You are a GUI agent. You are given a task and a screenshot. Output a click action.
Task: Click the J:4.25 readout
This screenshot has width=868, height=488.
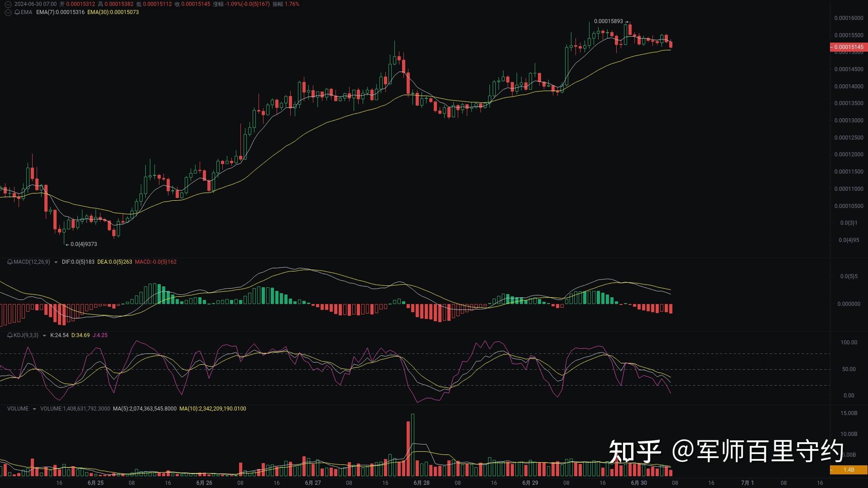pyautogui.click(x=100, y=335)
